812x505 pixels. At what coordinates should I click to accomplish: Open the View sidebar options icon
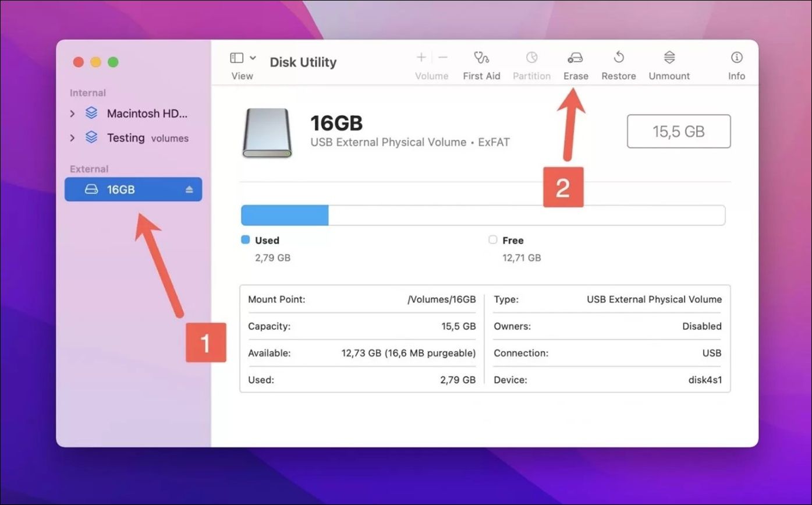pos(236,58)
